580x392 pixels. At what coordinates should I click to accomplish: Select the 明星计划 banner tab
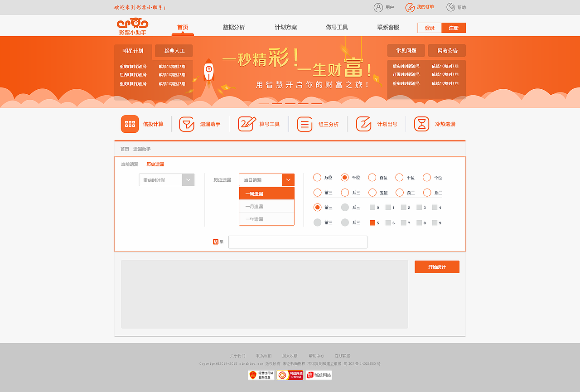pos(133,51)
